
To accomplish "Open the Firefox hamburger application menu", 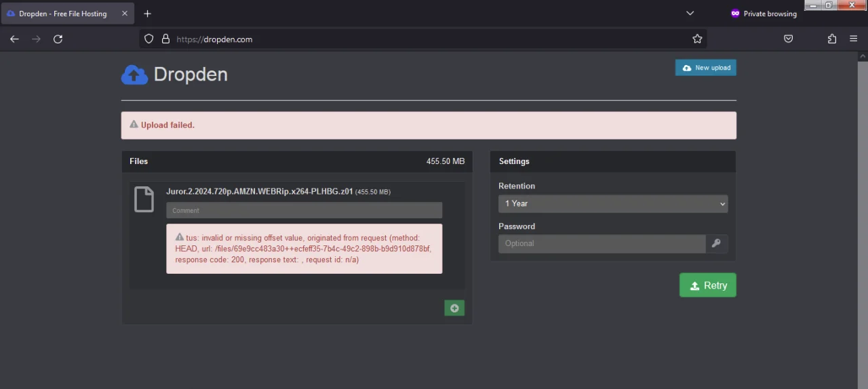I will [x=853, y=39].
